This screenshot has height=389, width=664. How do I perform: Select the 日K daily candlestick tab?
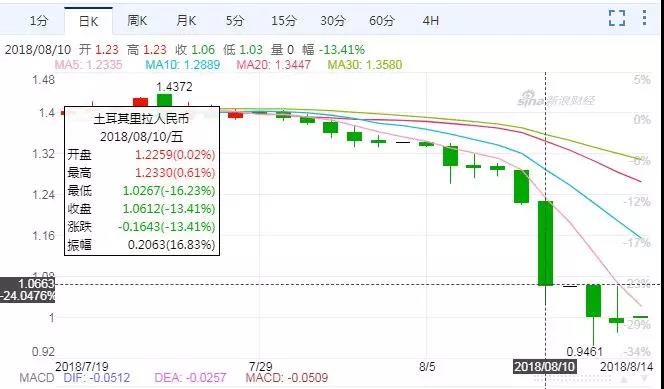pos(89,21)
